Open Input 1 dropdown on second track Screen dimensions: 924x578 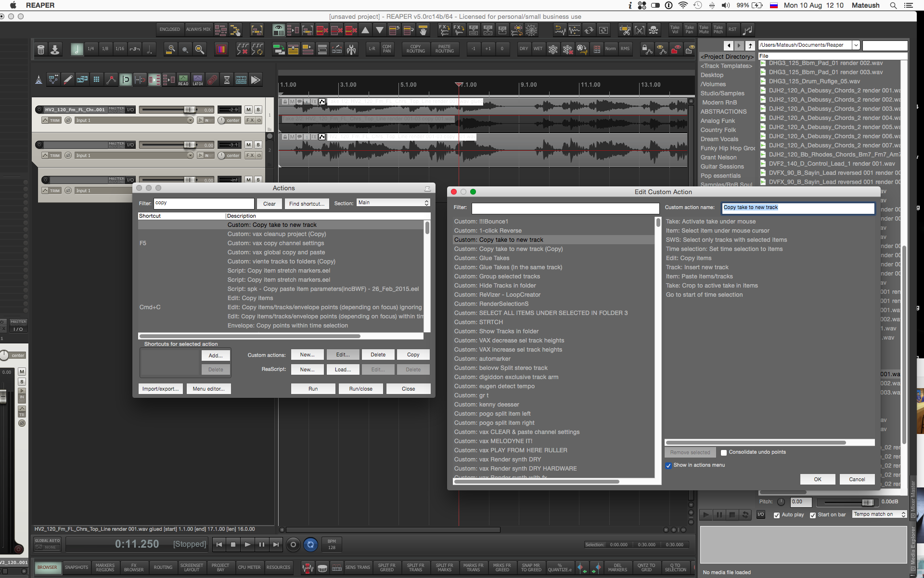(x=134, y=156)
